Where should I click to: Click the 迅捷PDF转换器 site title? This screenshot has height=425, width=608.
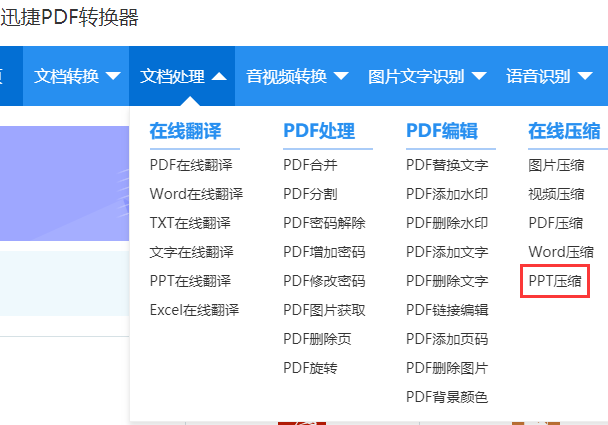(x=69, y=17)
